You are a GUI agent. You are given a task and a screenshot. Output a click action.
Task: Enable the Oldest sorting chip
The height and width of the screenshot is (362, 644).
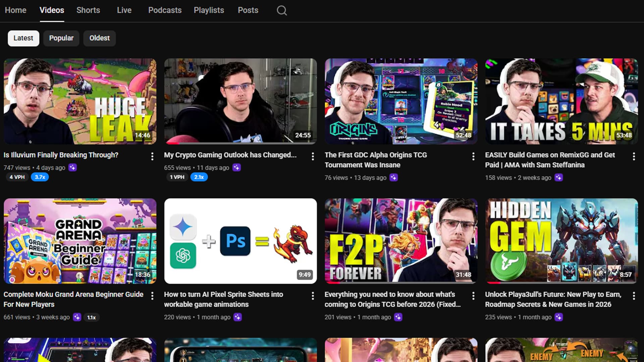99,38
